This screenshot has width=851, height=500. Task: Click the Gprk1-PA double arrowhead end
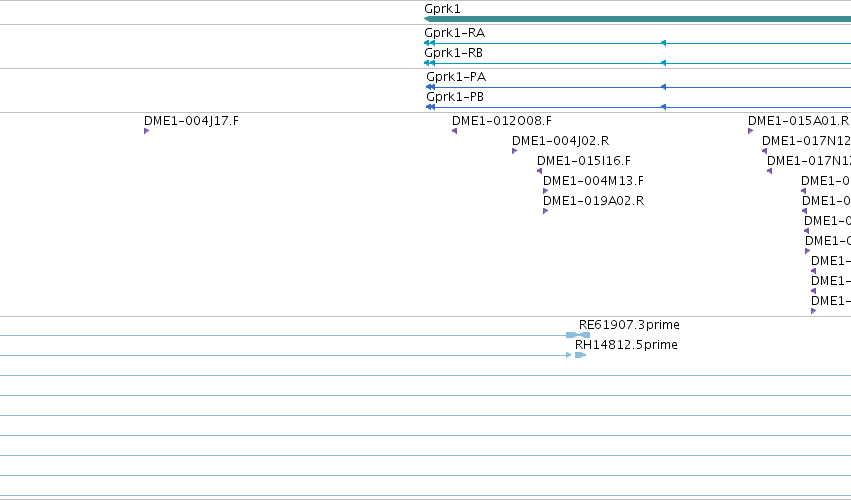pos(430,87)
